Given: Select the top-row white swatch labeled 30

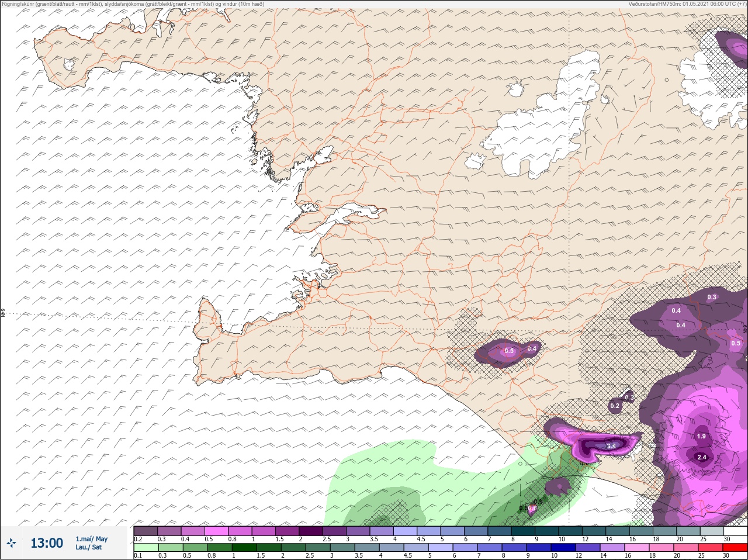Looking at the screenshot, I should coord(736,531).
